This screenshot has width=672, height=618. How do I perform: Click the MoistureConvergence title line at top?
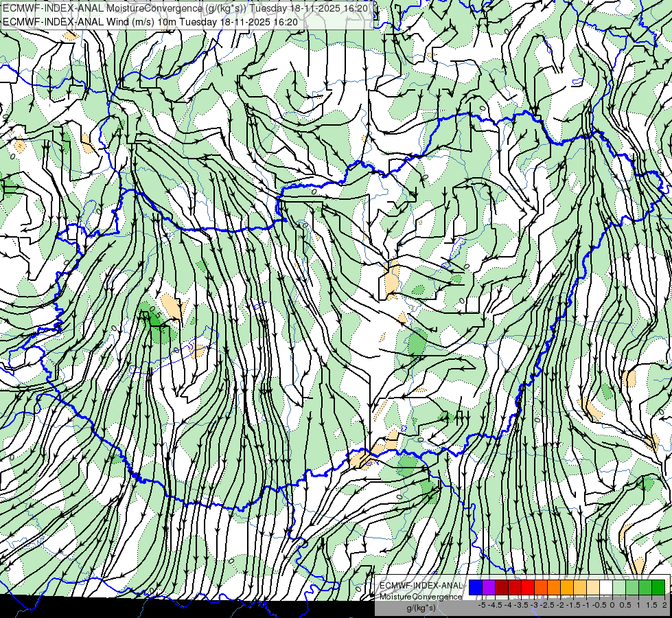[185, 8]
